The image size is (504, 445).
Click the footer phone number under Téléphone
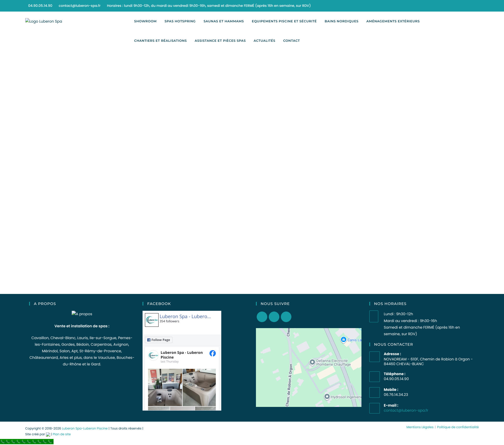(396, 379)
